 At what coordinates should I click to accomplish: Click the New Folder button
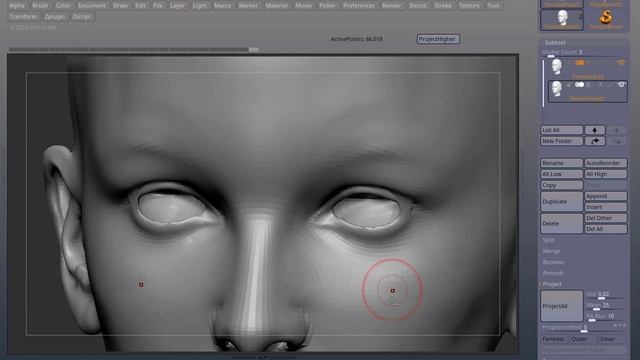pyautogui.click(x=562, y=141)
